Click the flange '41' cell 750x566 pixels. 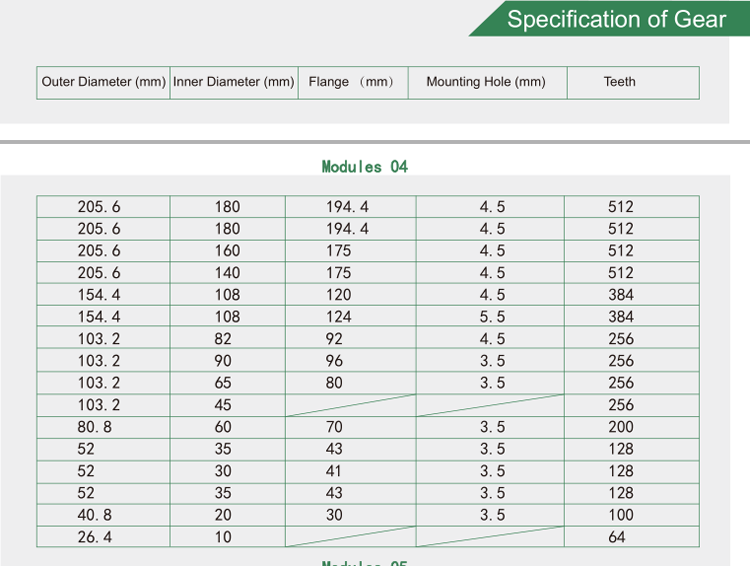click(351, 471)
